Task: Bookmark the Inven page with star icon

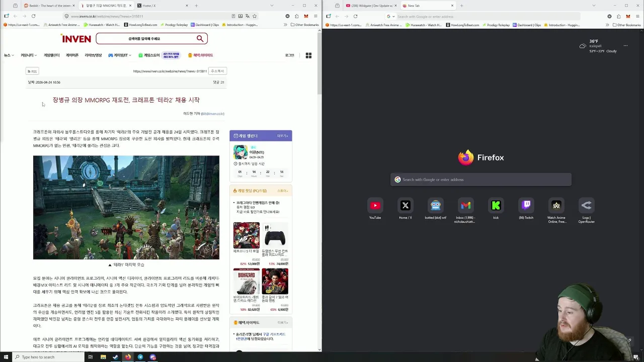Action: coord(255,16)
